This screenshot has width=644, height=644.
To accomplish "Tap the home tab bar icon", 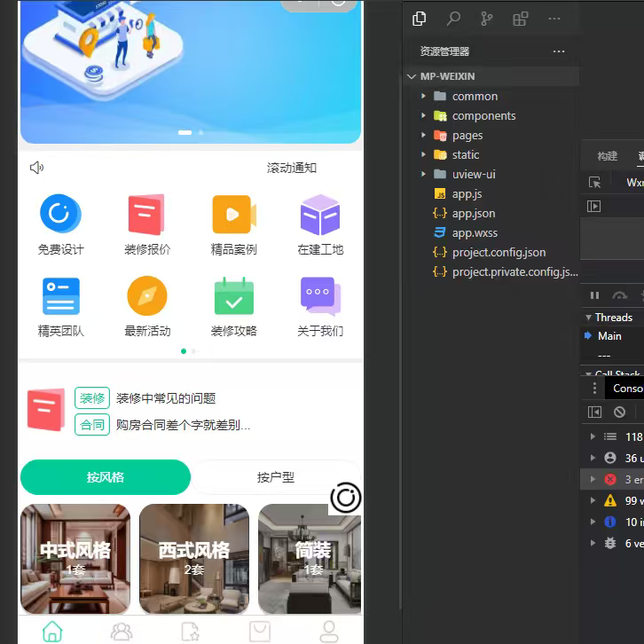I will tap(52, 632).
